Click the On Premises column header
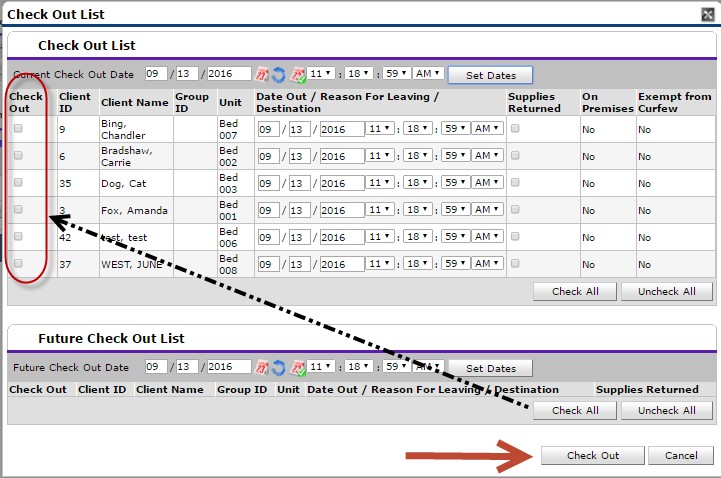Image resolution: width=721 pixels, height=478 pixels. (607, 102)
